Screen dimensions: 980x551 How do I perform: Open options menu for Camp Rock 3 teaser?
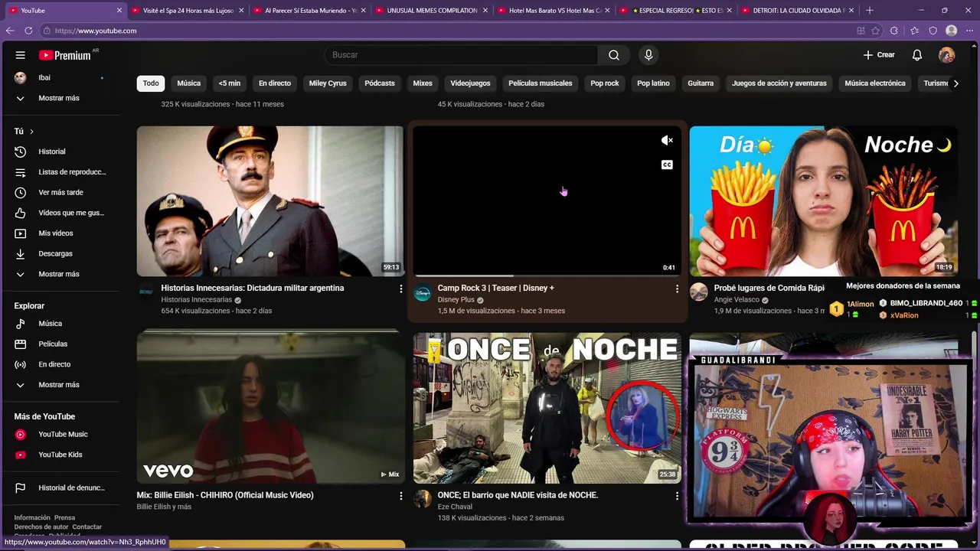677,289
